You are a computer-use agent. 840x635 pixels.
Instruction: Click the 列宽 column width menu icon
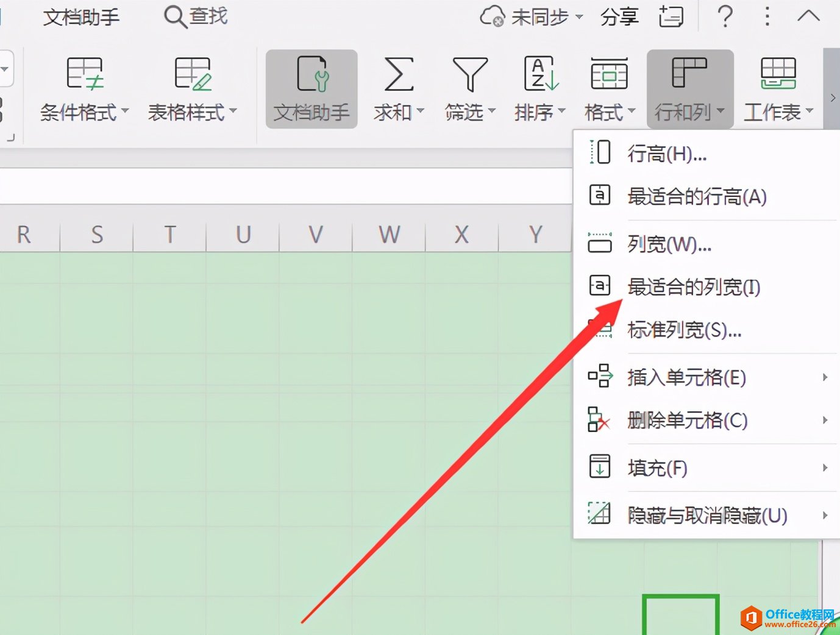pyautogui.click(x=600, y=243)
